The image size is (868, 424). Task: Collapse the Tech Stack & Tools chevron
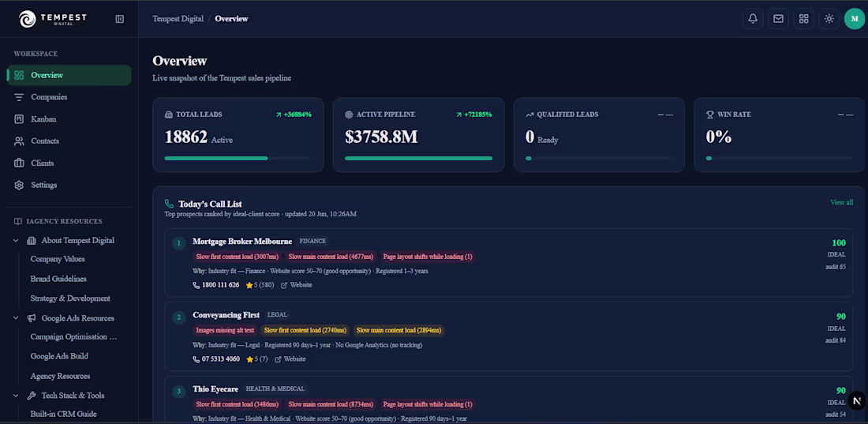coord(17,396)
